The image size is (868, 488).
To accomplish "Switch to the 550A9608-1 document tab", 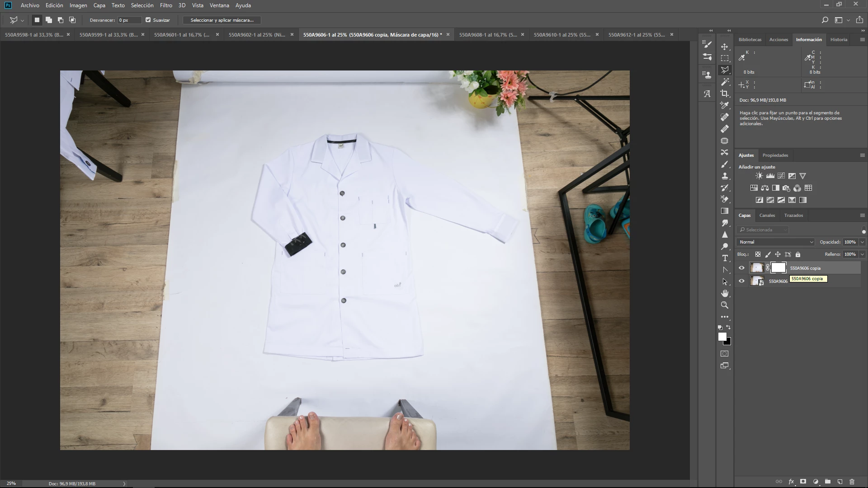I will (x=488, y=35).
